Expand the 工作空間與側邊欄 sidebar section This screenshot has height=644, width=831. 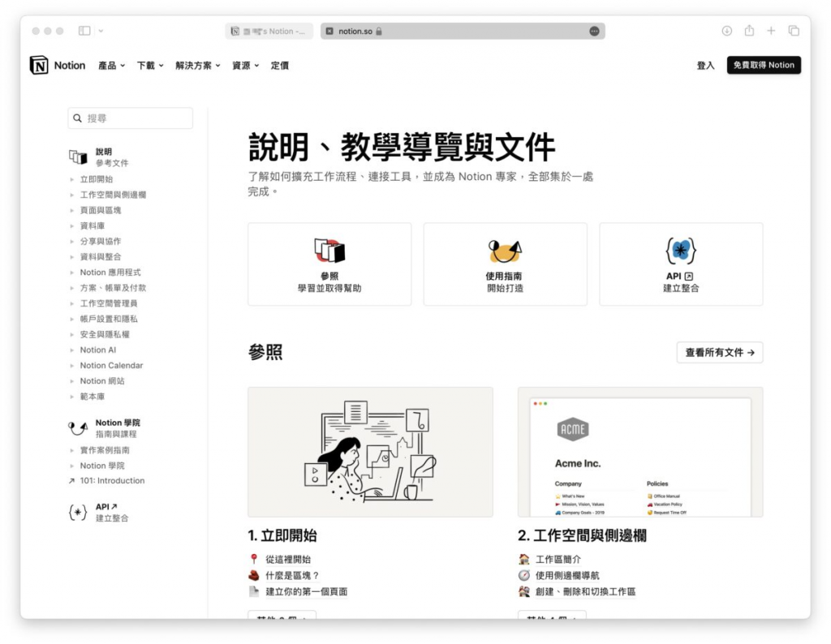tap(72, 195)
